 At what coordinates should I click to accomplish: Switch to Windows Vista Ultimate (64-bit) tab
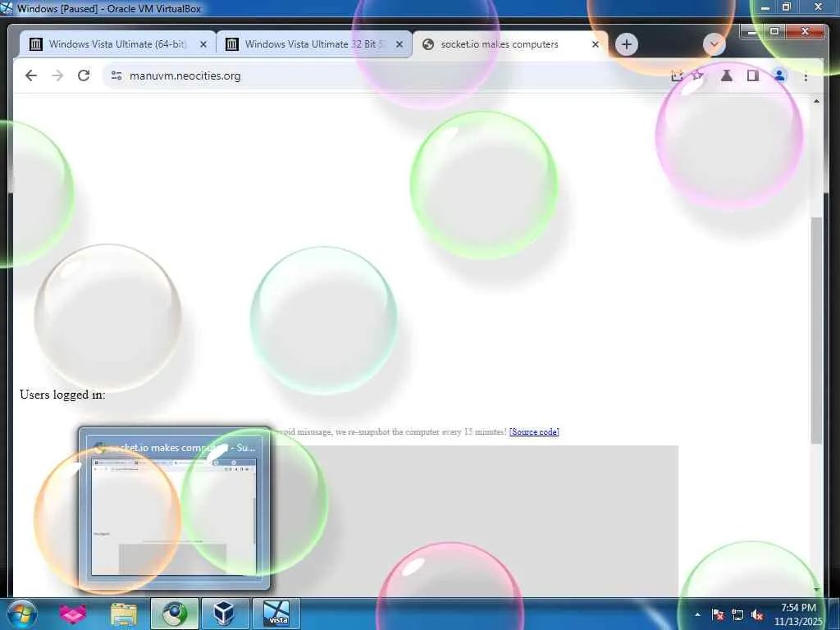pos(118,44)
